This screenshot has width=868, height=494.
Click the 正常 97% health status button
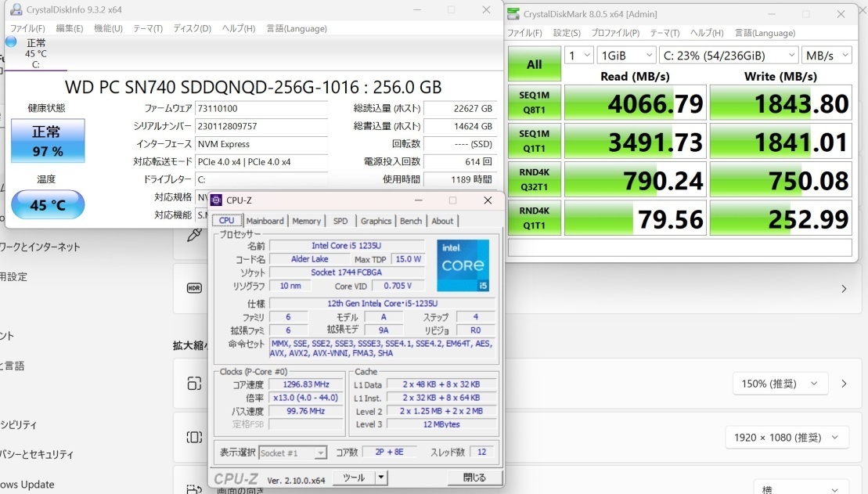coord(48,141)
